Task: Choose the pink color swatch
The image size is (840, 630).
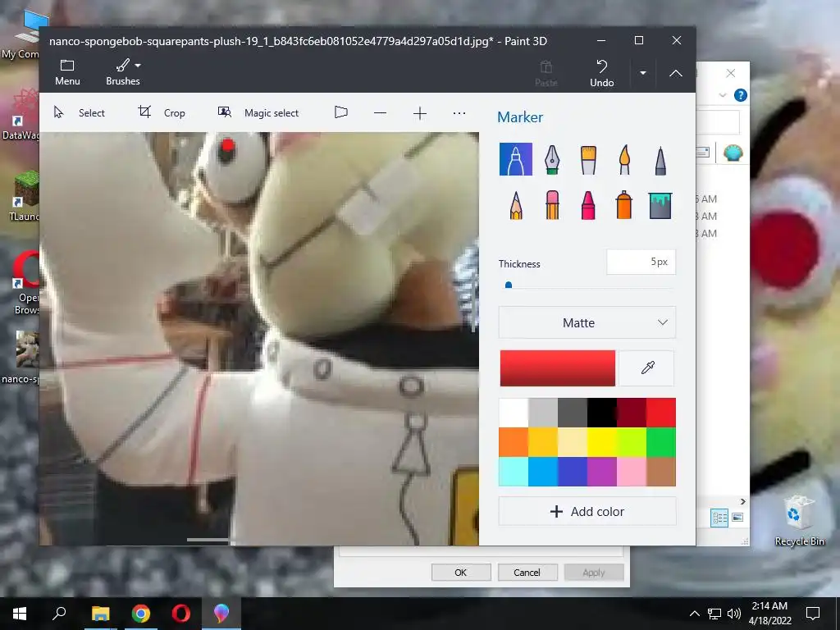Action: pos(631,472)
